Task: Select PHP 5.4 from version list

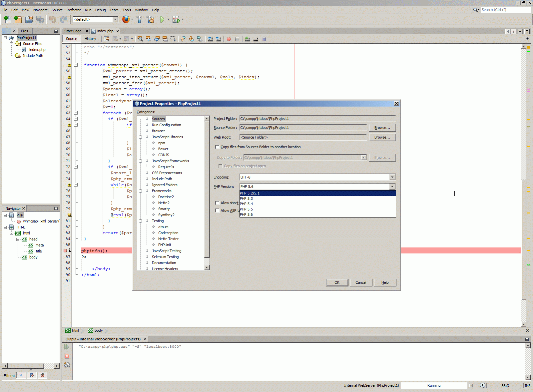Action: click(x=317, y=204)
